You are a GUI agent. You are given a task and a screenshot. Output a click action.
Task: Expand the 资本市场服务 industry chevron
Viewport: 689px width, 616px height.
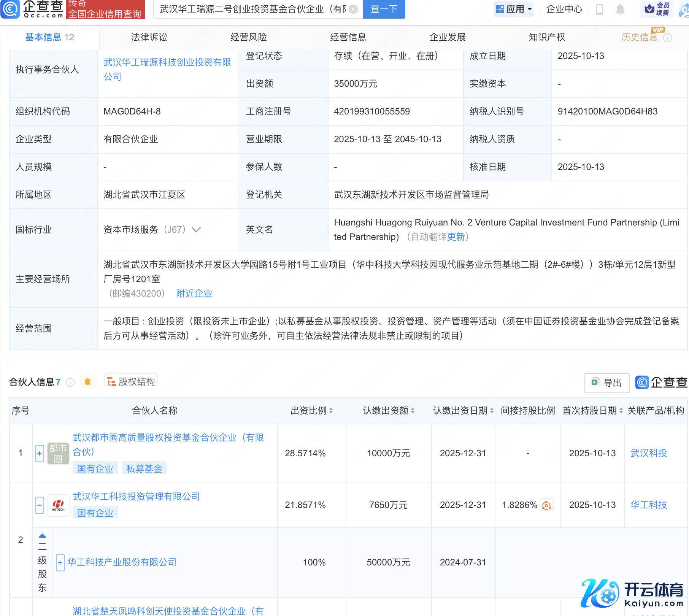point(196,230)
